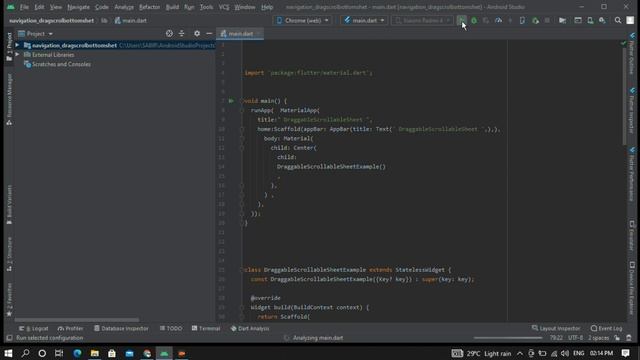Open the Flutter Performance side tab
Image resolution: width=640 pixels, height=360 pixels.
tap(631, 174)
